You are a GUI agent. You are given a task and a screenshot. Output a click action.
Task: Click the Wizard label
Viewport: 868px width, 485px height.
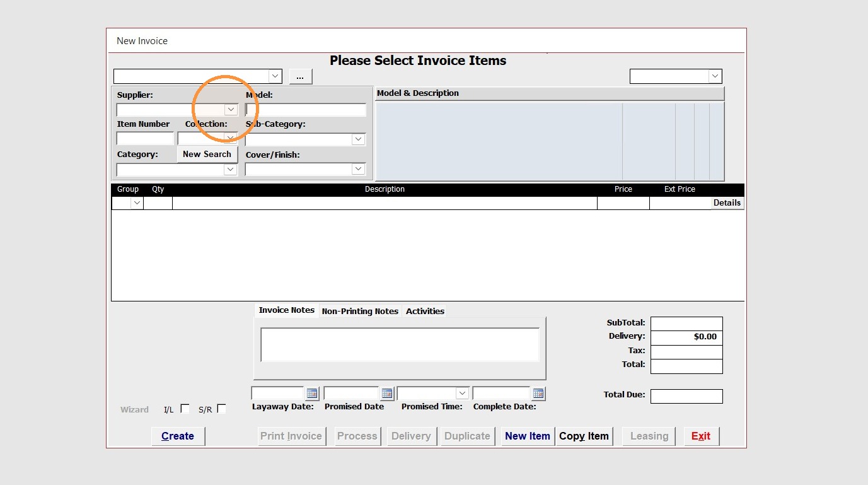pyautogui.click(x=134, y=409)
